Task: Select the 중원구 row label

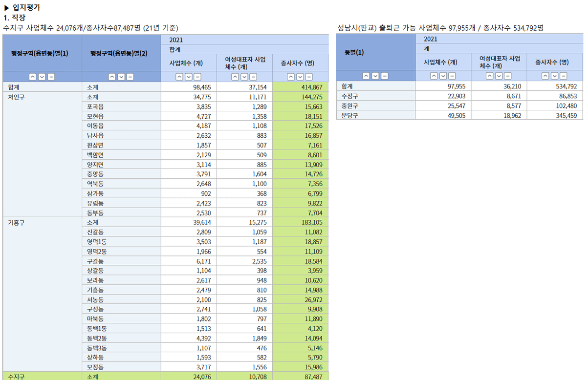Action: pyautogui.click(x=350, y=106)
